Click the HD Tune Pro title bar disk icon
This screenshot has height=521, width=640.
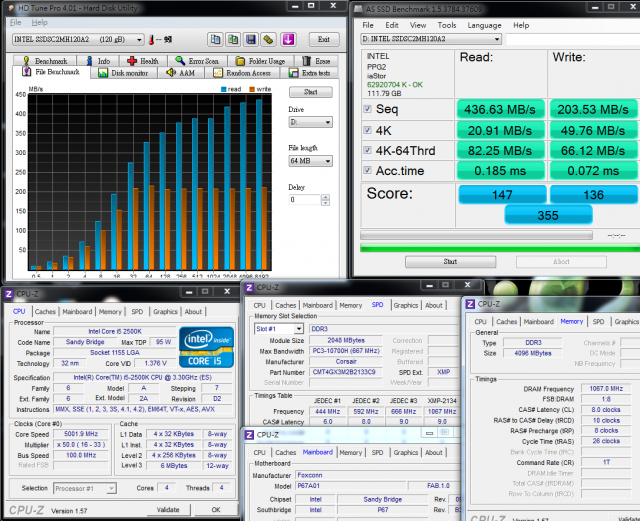pos(10,8)
